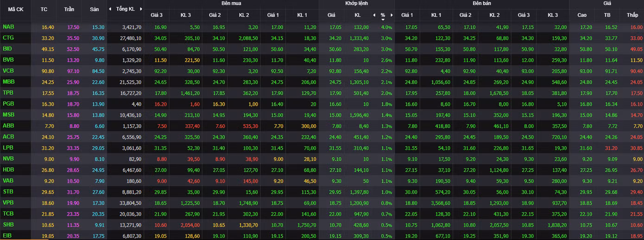
Task: Click KL 1 header under Bên mua
Action: [x=302, y=15]
